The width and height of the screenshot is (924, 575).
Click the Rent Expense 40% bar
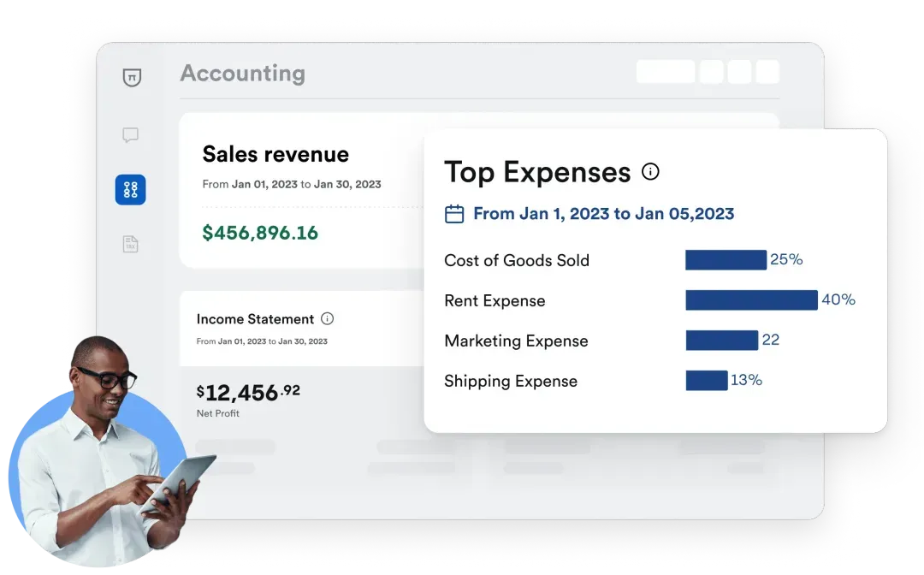click(x=751, y=300)
